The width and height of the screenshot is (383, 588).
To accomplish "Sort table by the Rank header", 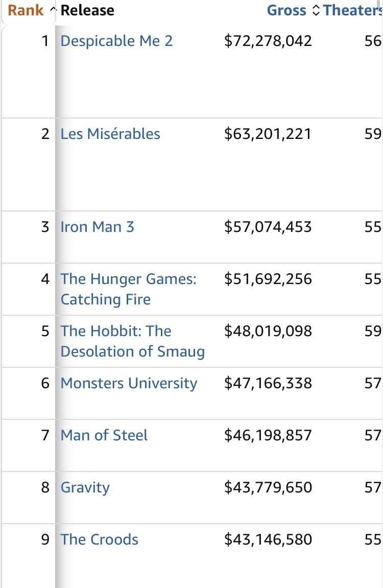I will (x=26, y=10).
